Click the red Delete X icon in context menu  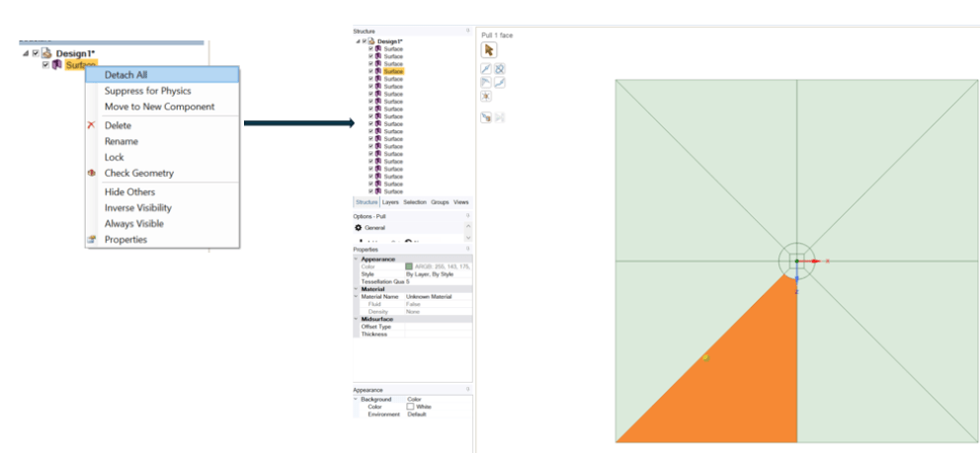point(92,125)
